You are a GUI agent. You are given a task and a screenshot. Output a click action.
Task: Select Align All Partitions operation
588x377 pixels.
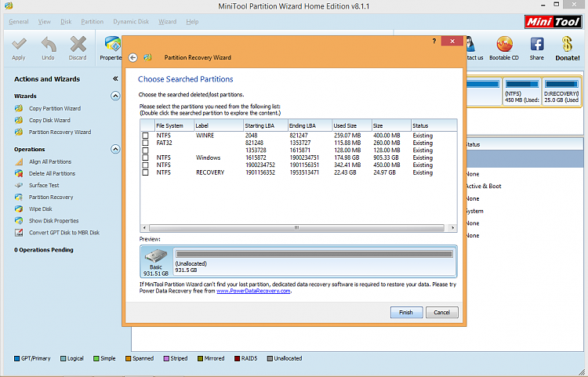coord(50,161)
